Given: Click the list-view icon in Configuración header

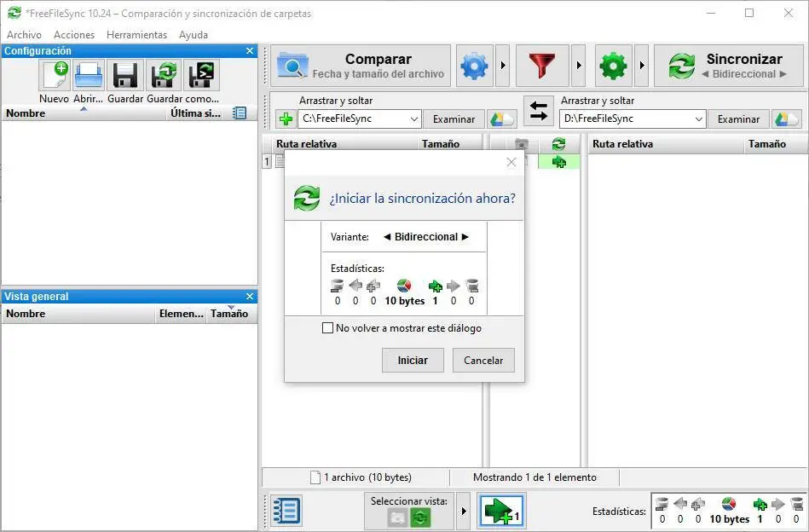Looking at the screenshot, I should click(x=240, y=113).
